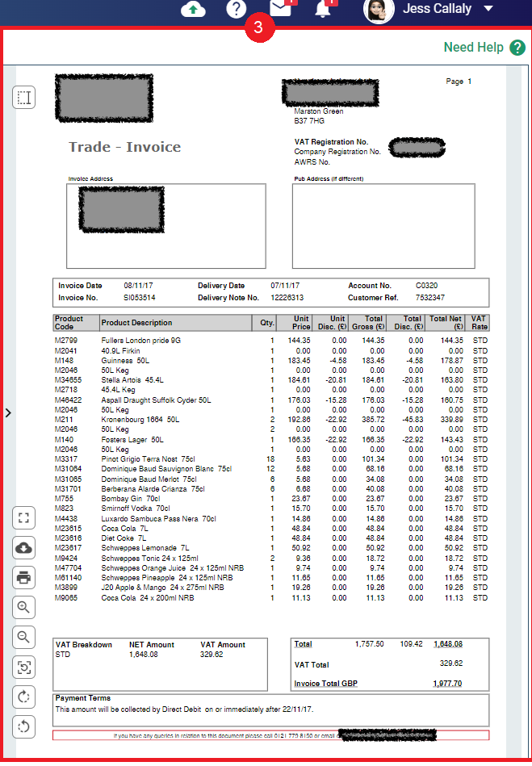Click the VAT Rate column header
This screenshot has width=532, height=766.
pyautogui.click(x=479, y=322)
